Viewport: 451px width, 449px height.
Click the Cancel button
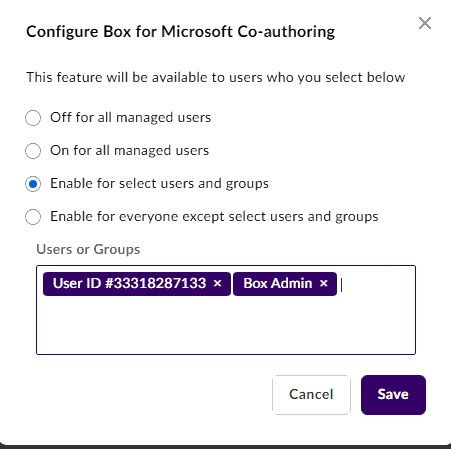click(x=311, y=395)
